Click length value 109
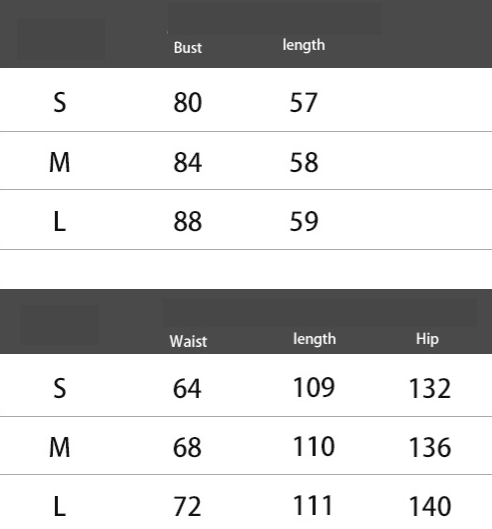 click(314, 387)
